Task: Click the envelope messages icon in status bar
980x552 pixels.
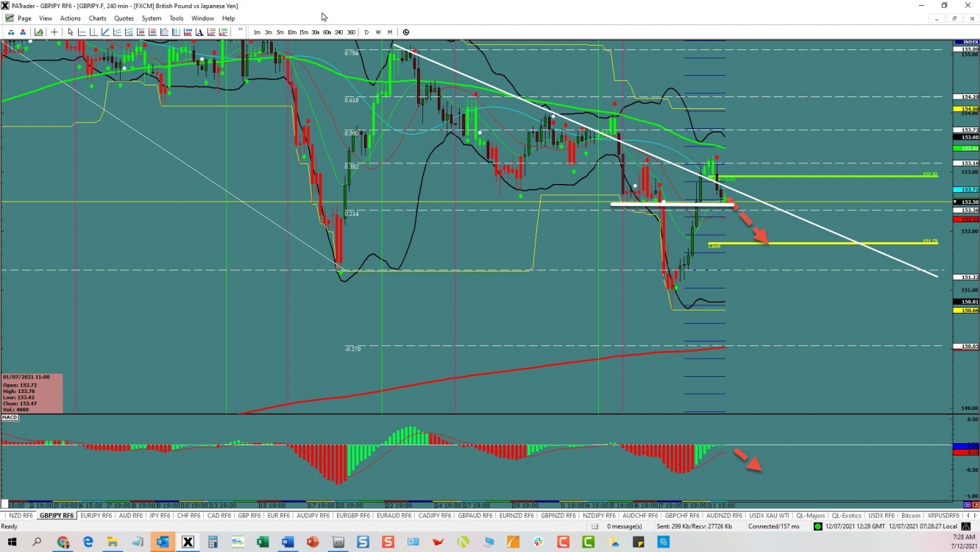Action: 594,526
